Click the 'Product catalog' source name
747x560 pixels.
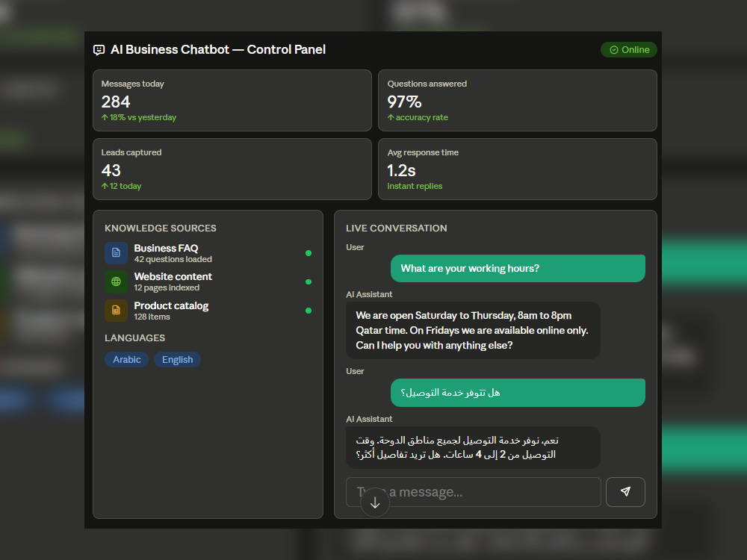171,305
